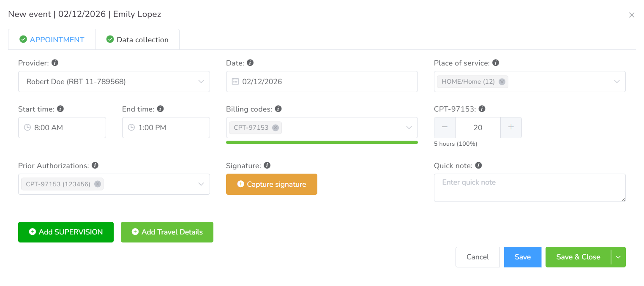Click the Capture signature button

pos(272,184)
